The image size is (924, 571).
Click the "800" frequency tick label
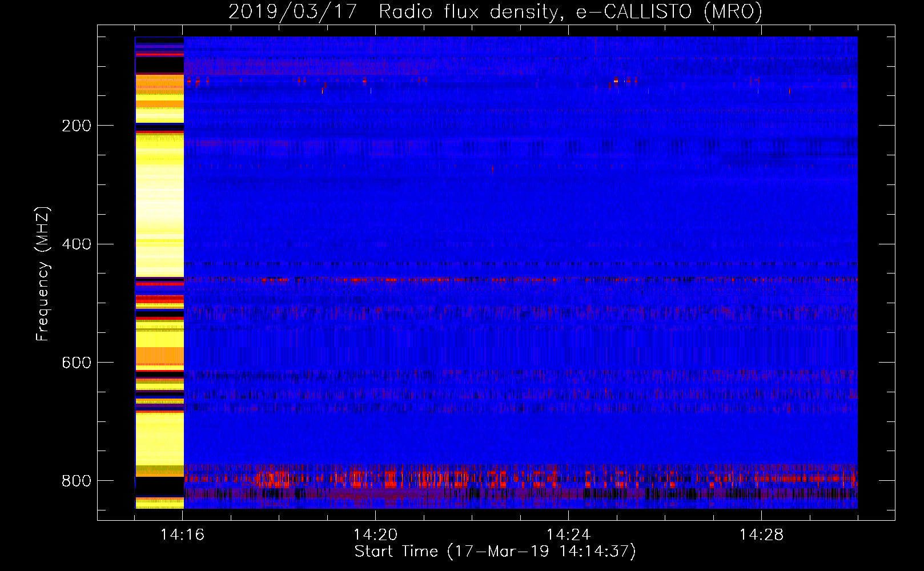click(x=76, y=481)
